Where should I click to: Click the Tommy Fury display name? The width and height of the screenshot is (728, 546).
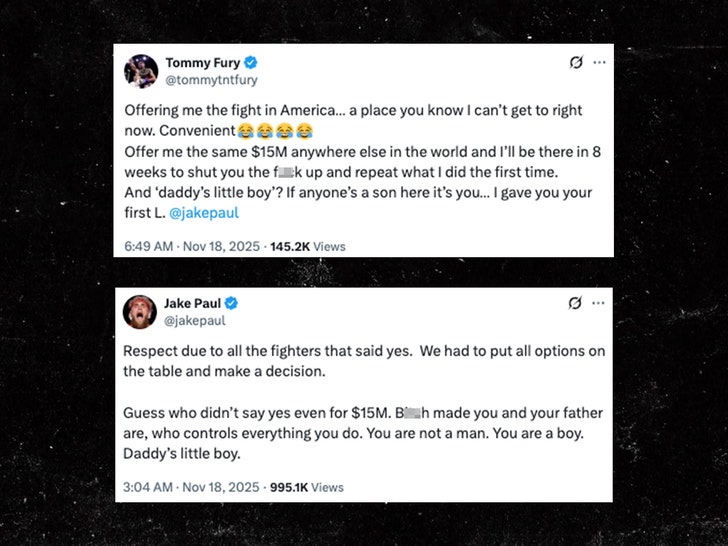[201, 63]
